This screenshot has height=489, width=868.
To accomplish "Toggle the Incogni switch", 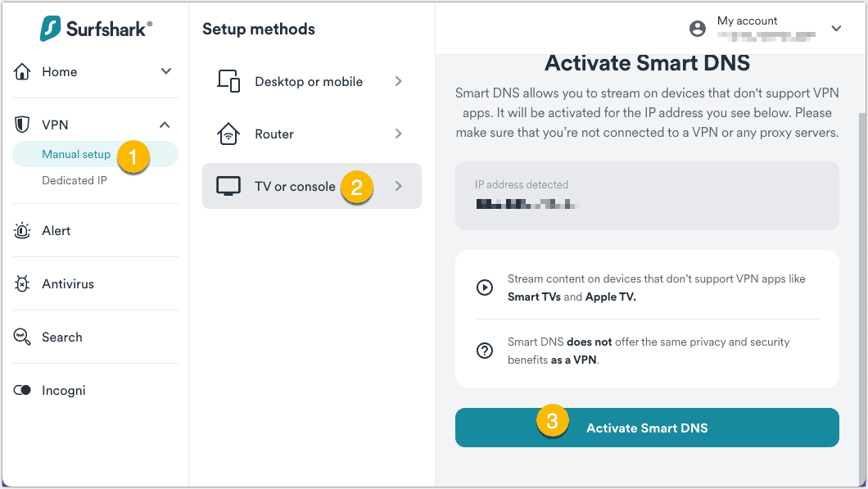I will click(x=23, y=391).
